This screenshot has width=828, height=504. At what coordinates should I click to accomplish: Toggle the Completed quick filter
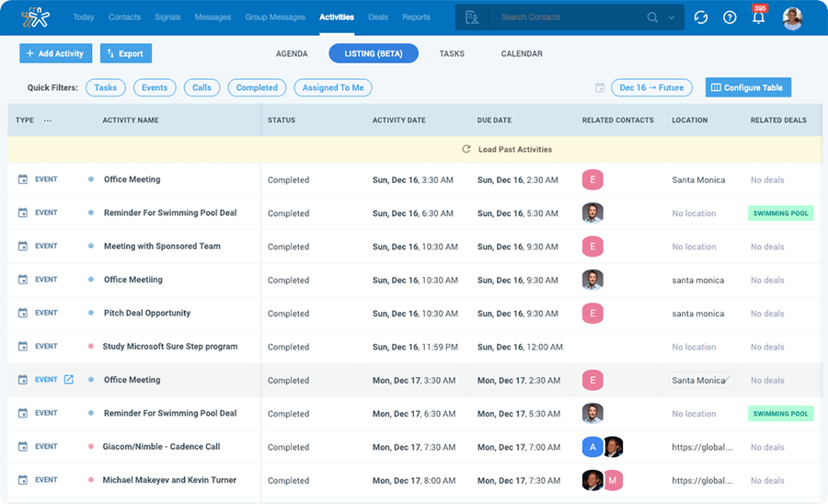(x=257, y=87)
